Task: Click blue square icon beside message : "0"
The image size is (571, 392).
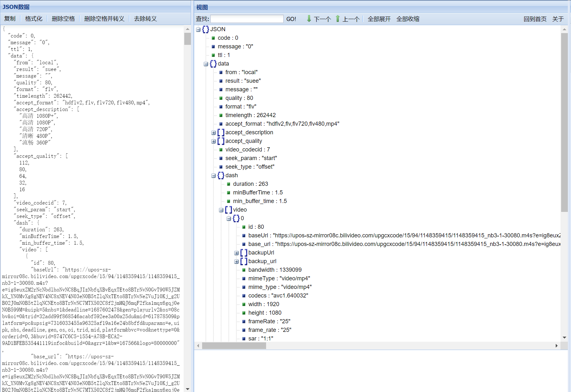Action: click(x=213, y=47)
